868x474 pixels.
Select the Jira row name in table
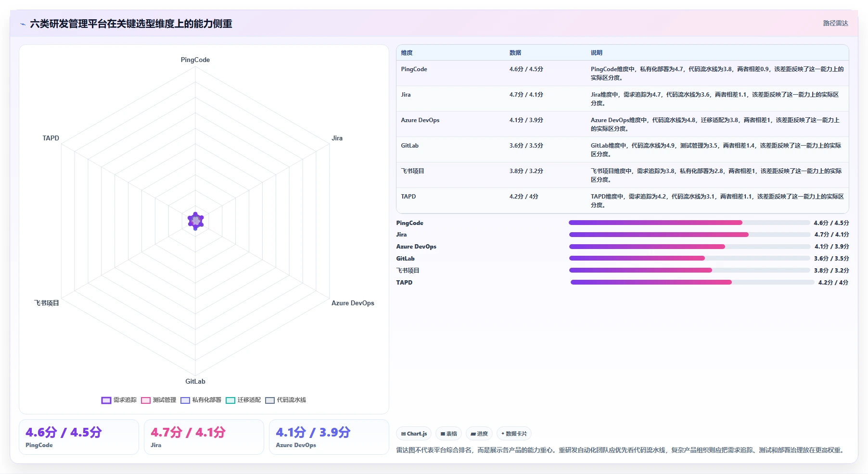(x=406, y=95)
